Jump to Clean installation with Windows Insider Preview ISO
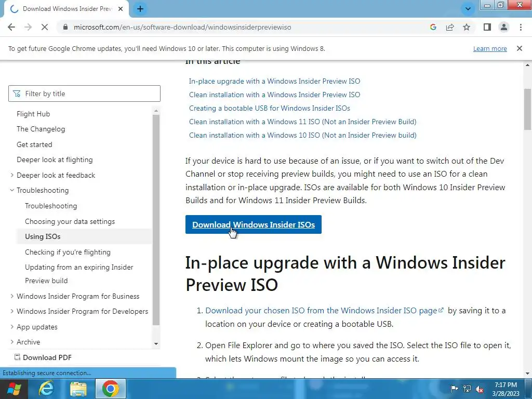The height and width of the screenshot is (399, 532). click(x=274, y=95)
